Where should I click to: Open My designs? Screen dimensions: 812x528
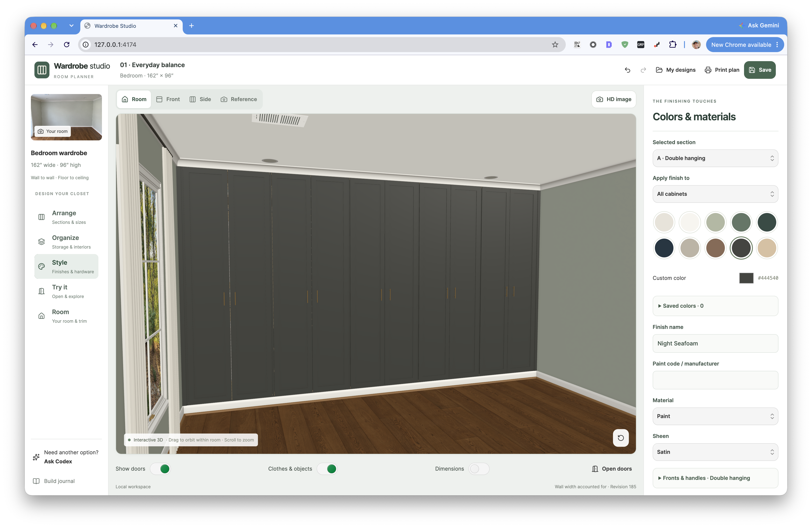point(676,70)
